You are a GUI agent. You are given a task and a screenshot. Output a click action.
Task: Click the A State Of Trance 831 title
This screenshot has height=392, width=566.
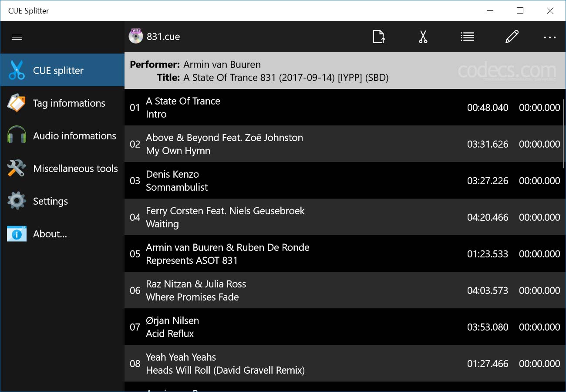(x=286, y=78)
